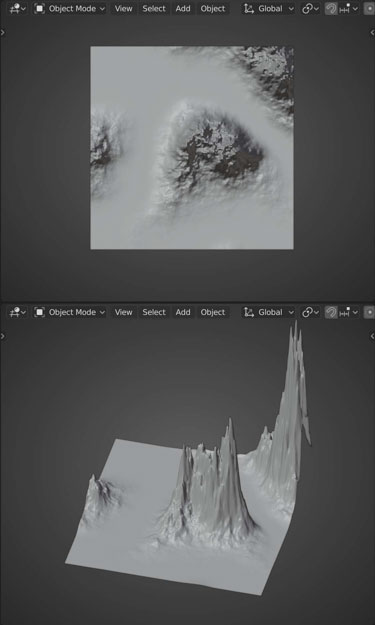Open editor type selector in bottom viewport

[18, 312]
